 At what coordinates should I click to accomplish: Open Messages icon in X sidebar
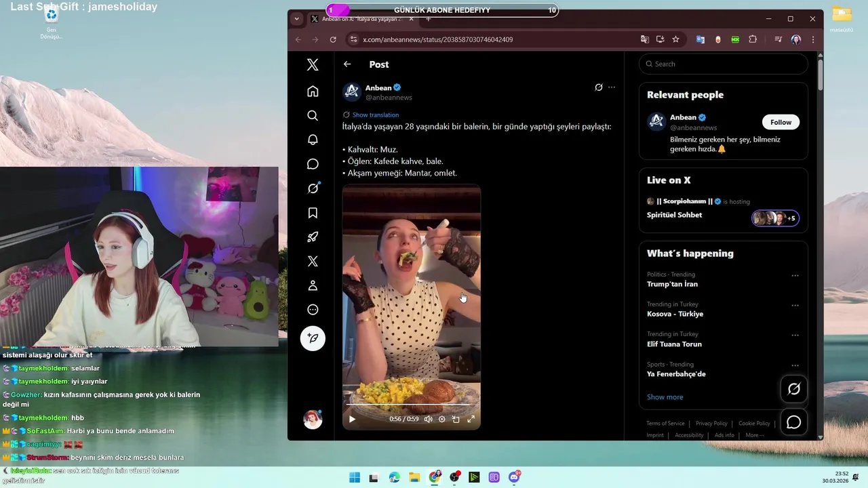[313, 164]
